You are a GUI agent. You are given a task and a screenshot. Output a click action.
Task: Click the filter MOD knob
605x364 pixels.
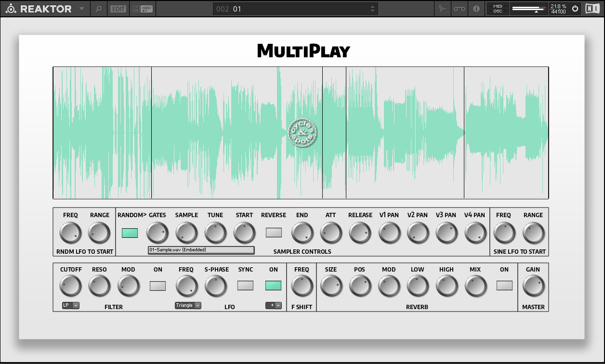pos(128,286)
